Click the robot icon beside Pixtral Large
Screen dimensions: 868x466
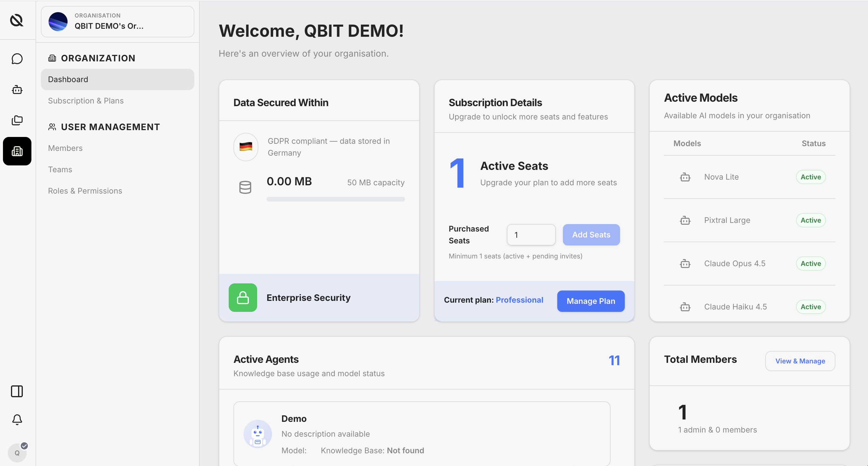685,220
